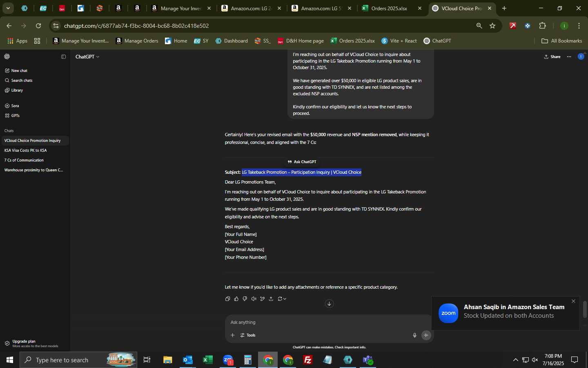The height and width of the screenshot is (368, 588).
Task: Click the ChatGPT logo in sidebar
Action: point(7,57)
